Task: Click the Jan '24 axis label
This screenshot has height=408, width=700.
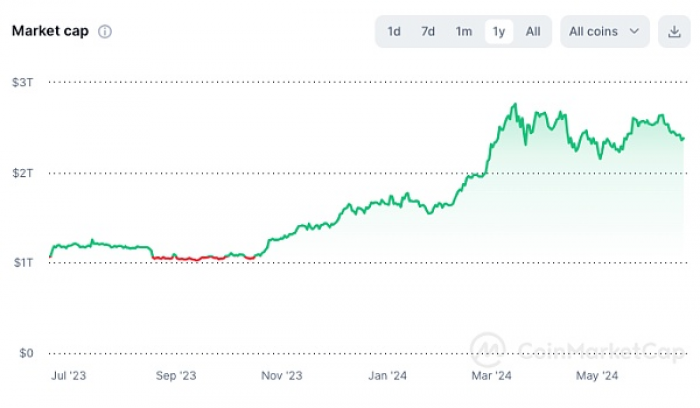Action: point(387,375)
